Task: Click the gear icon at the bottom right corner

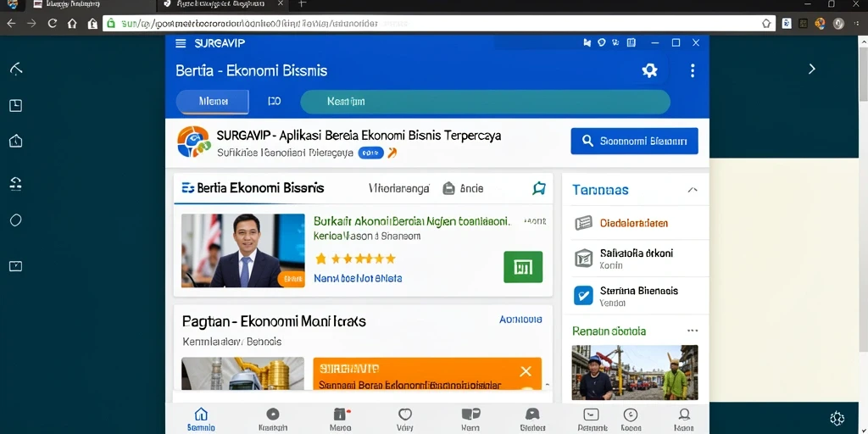Action: [837, 418]
